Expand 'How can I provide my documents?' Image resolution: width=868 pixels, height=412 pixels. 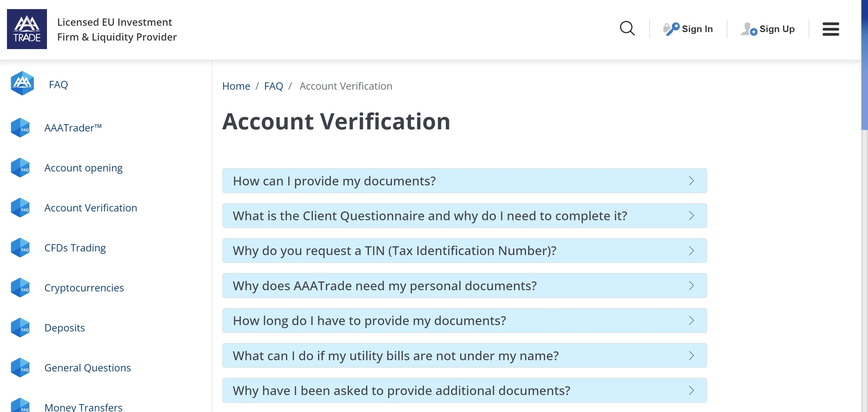[x=464, y=181]
